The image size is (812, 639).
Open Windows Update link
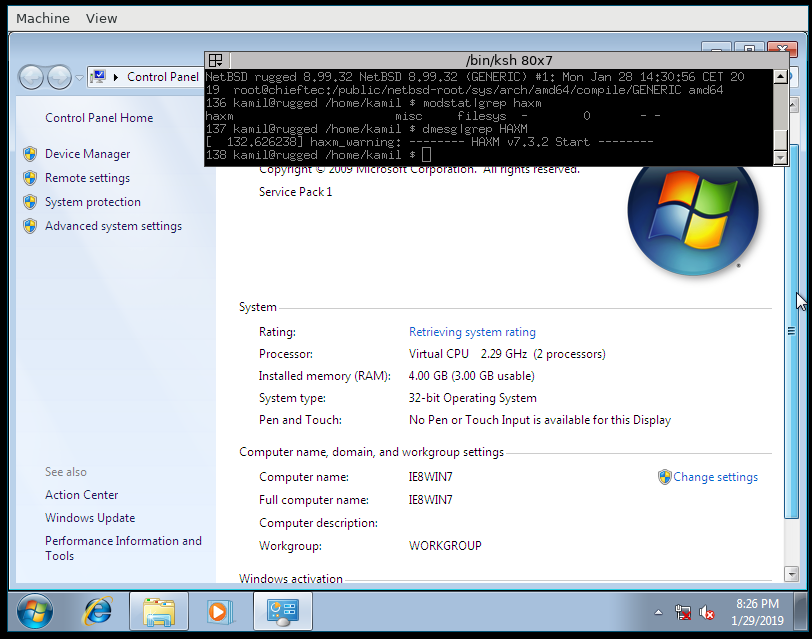(90, 517)
